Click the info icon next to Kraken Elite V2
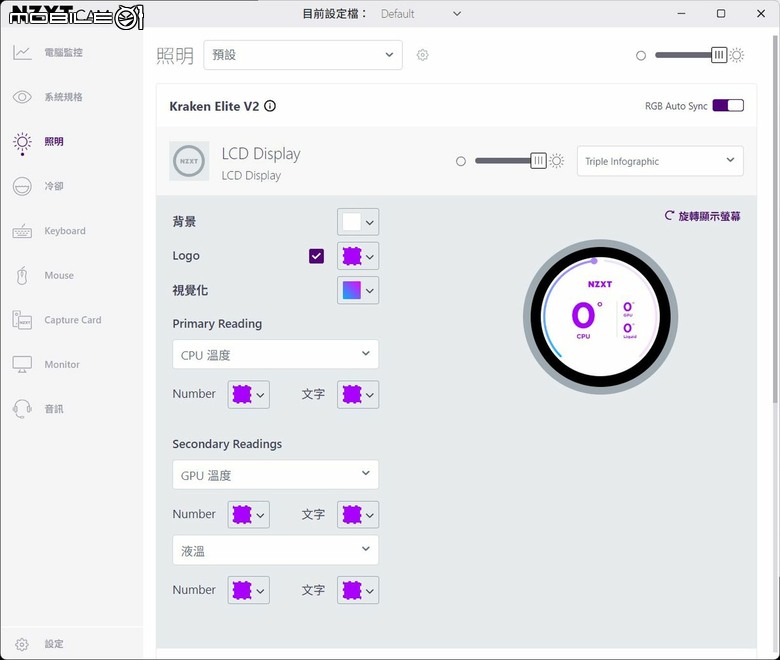 [x=270, y=106]
